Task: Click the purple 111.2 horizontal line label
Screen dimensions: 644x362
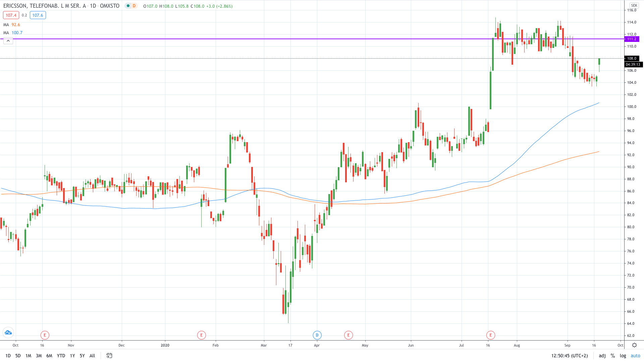Action: 632,39
